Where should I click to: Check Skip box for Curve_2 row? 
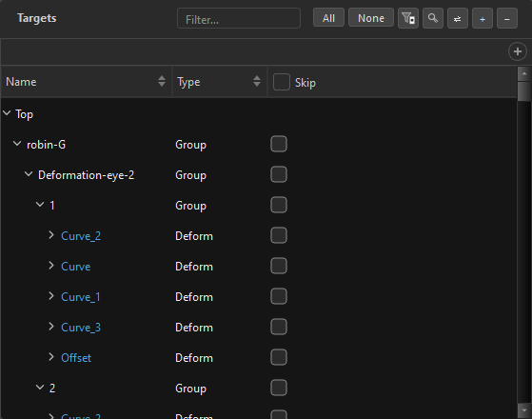tap(279, 235)
